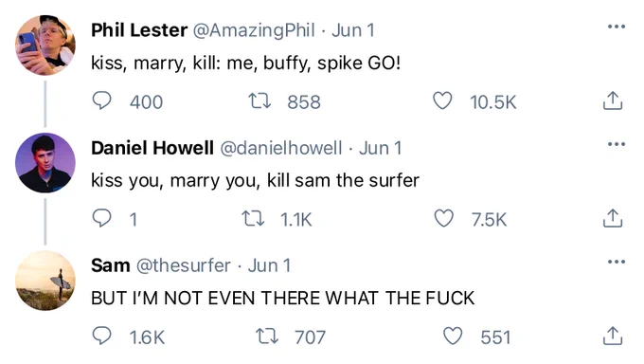Viewport: 644px width, 364px height.
Task: Reply to Daniel Howell's tweet
Action: click(x=101, y=218)
